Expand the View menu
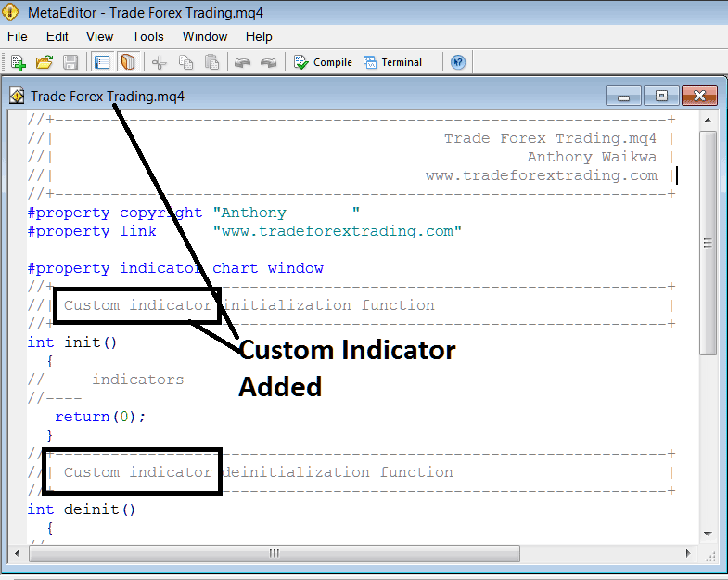This screenshot has width=728, height=580. [99, 37]
